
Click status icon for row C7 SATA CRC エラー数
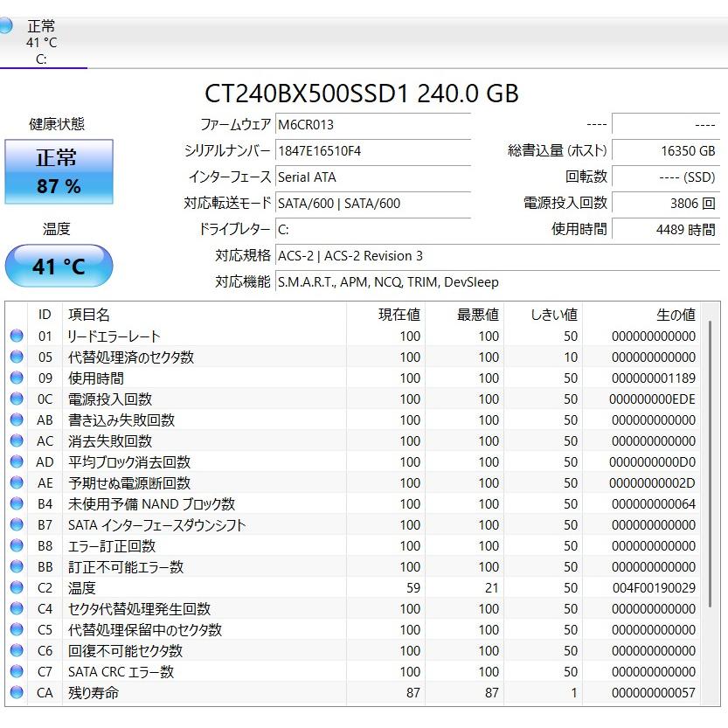17,671
